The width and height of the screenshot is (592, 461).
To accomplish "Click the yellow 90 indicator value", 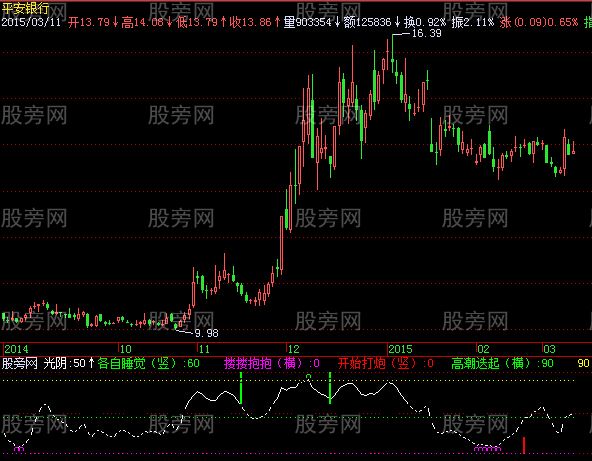I will [x=583, y=363].
